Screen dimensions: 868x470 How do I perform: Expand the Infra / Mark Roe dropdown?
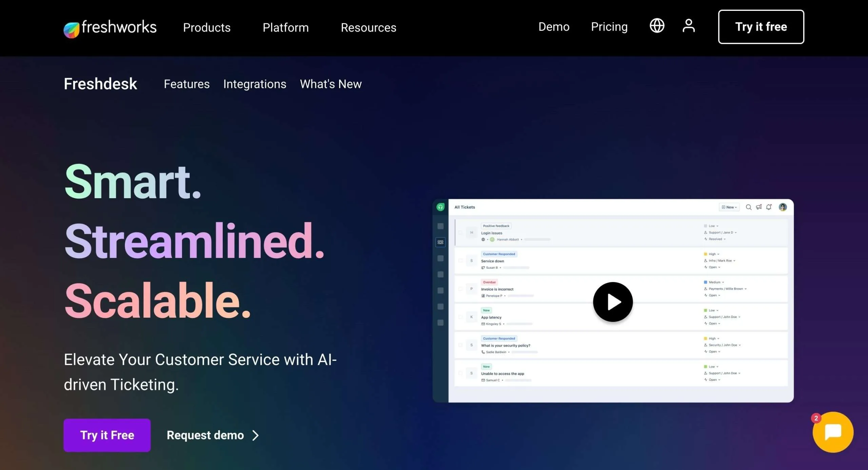(720, 261)
